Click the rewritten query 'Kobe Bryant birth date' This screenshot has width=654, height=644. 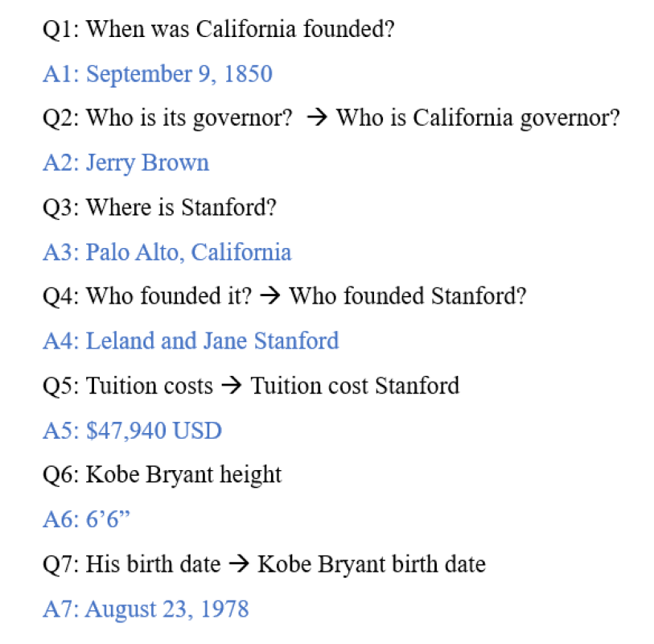pos(372,564)
